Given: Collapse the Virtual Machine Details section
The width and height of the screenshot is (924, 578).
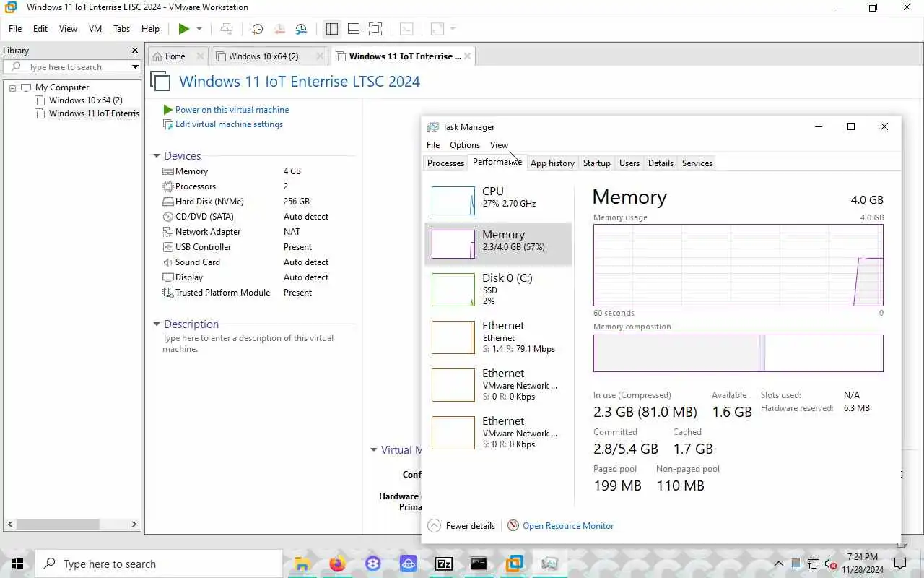Looking at the screenshot, I should 374,449.
